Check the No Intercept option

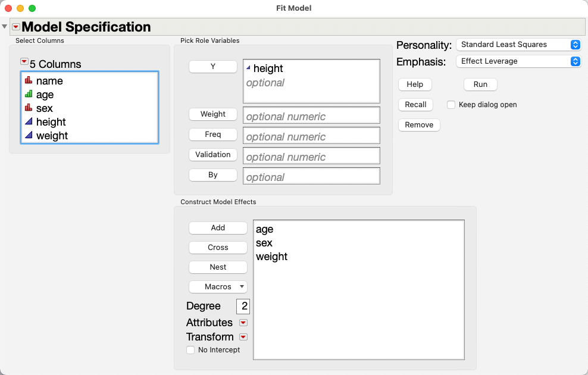click(190, 350)
